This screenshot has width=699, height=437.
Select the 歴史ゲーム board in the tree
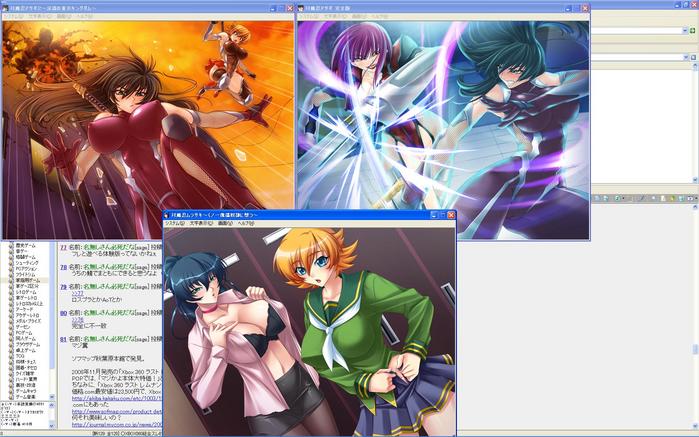(x=26, y=245)
